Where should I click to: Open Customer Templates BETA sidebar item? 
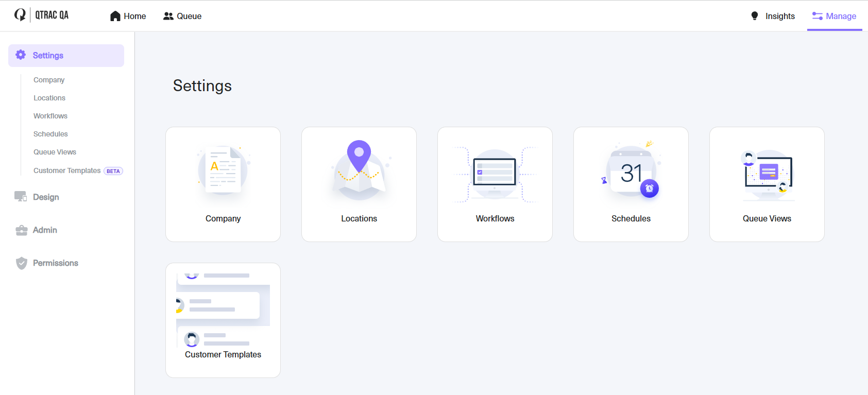point(78,170)
